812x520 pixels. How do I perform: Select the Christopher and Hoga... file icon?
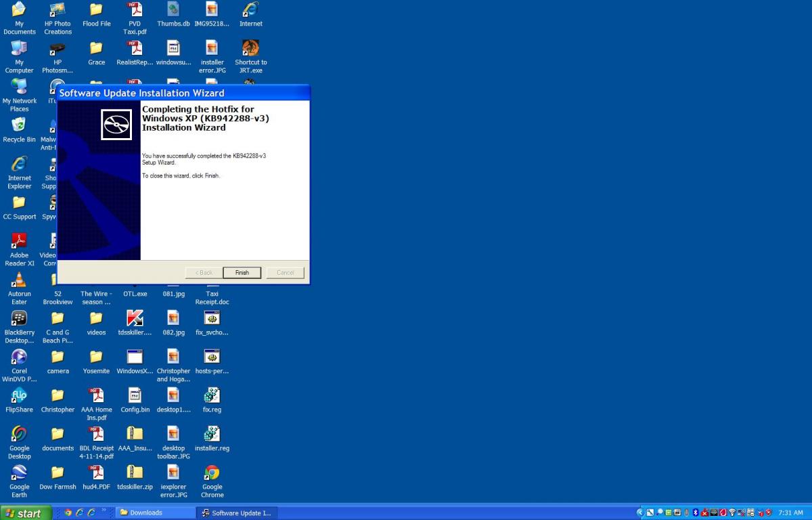(x=173, y=366)
